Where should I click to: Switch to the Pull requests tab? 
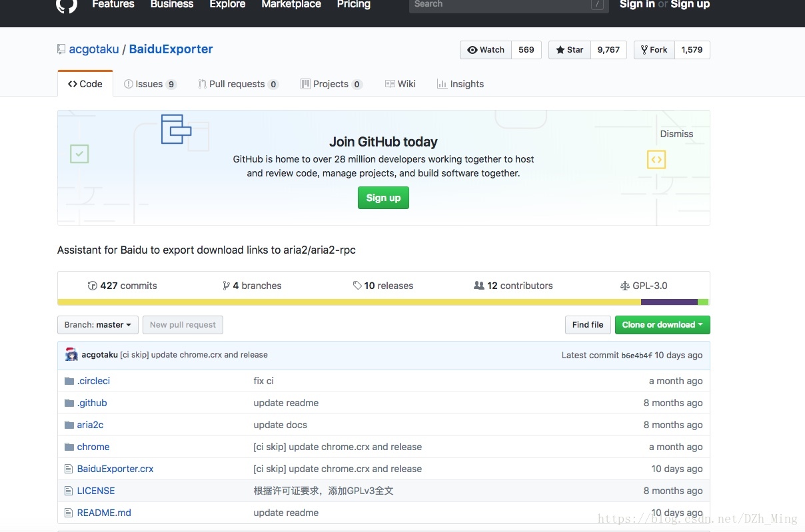[238, 84]
